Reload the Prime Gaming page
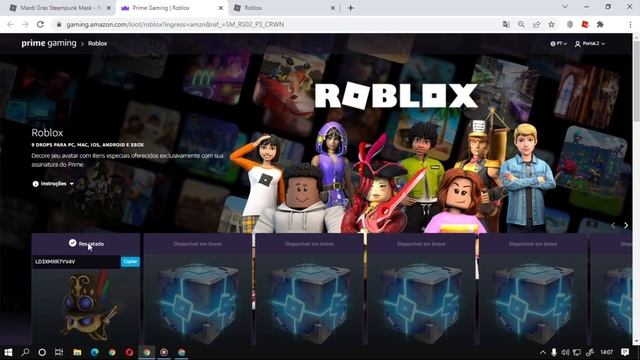The height and width of the screenshot is (360, 640). [x=40, y=24]
